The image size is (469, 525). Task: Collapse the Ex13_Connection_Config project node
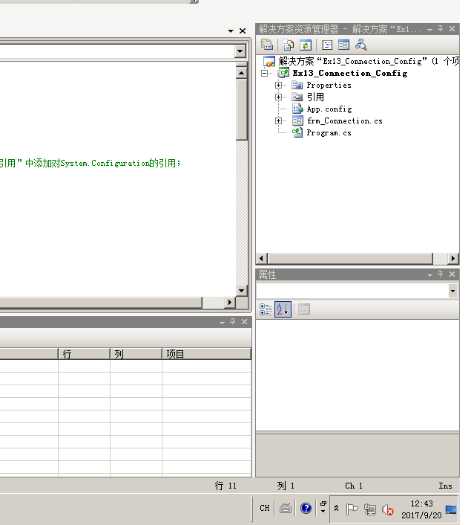(x=264, y=73)
